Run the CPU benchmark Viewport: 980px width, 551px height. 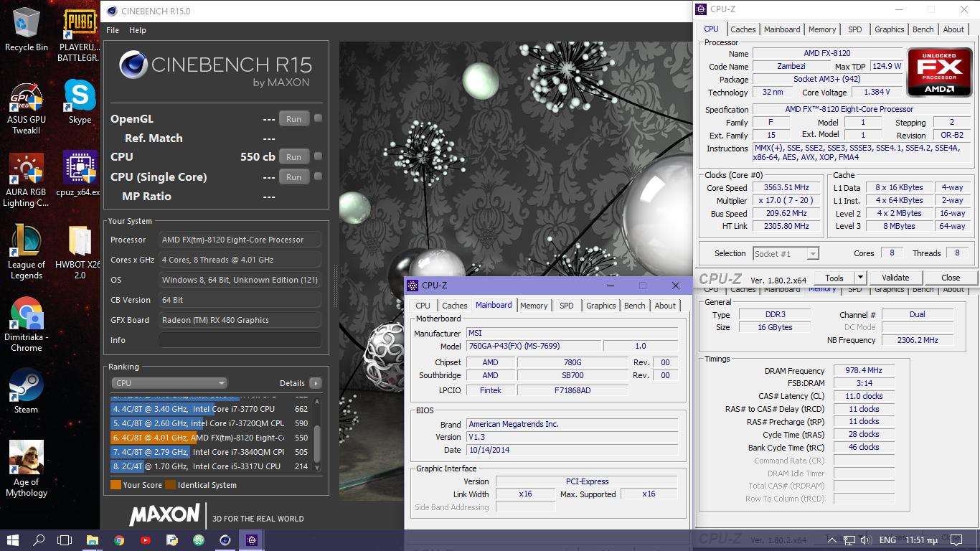pyautogui.click(x=294, y=156)
